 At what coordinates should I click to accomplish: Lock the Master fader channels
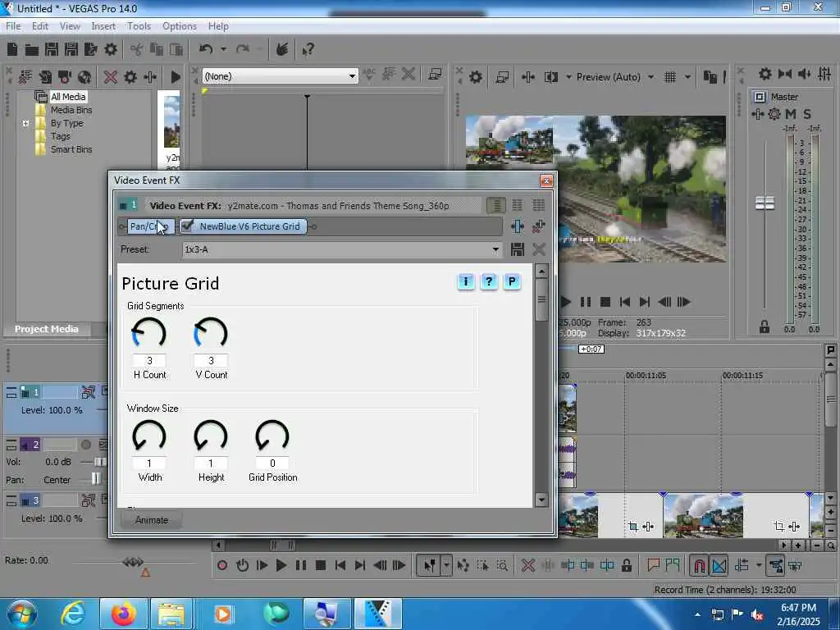(765, 326)
